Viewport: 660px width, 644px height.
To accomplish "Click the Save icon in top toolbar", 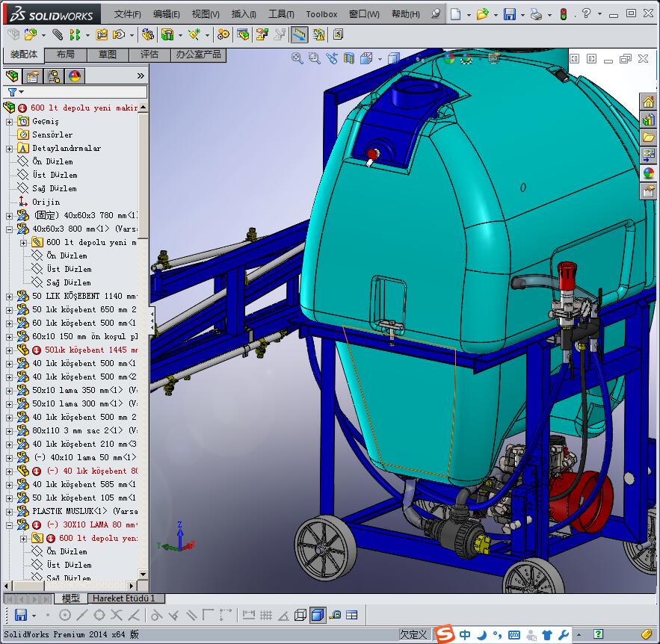I will tap(509, 14).
